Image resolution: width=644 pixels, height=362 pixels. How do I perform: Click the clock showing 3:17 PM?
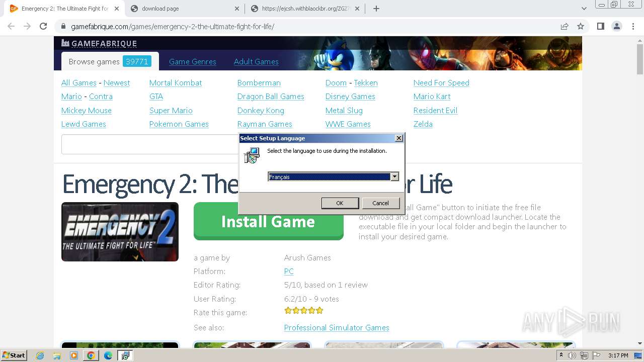(618, 355)
